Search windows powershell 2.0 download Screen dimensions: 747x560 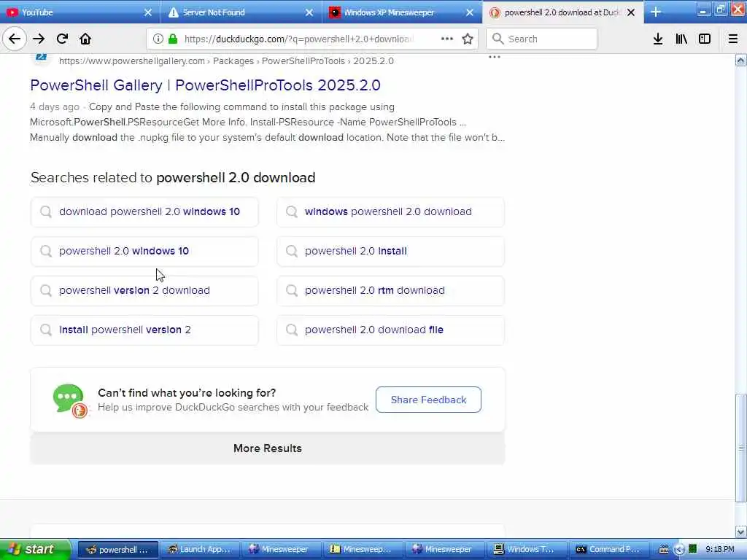tap(390, 212)
